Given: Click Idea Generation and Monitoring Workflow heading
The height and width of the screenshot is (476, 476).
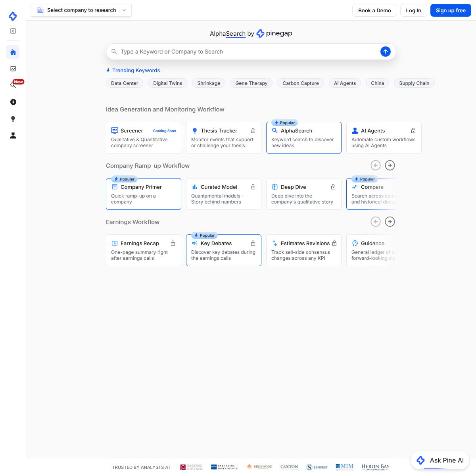Looking at the screenshot, I should tap(165, 109).
